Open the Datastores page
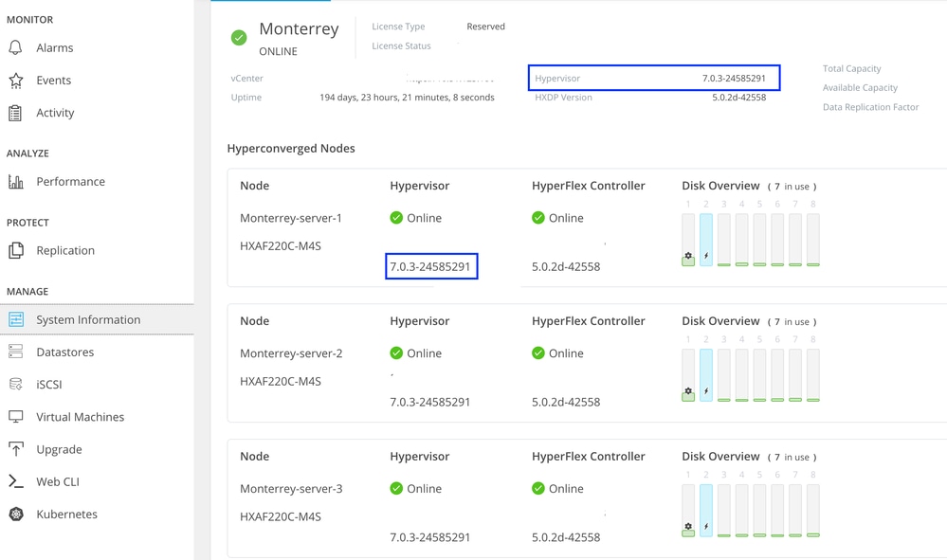The width and height of the screenshot is (947, 560). pyautogui.click(x=64, y=352)
